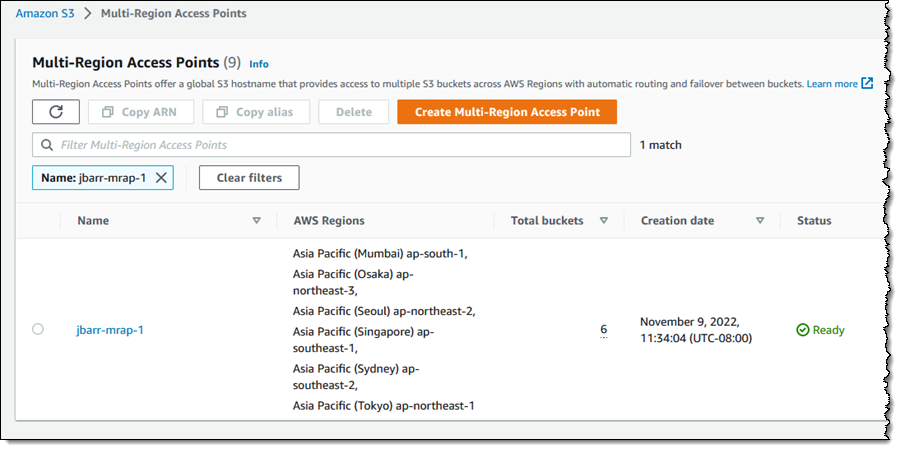The image size is (901, 450).
Task: Click the 1 match result count
Action: pyautogui.click(x=661, y=145)
